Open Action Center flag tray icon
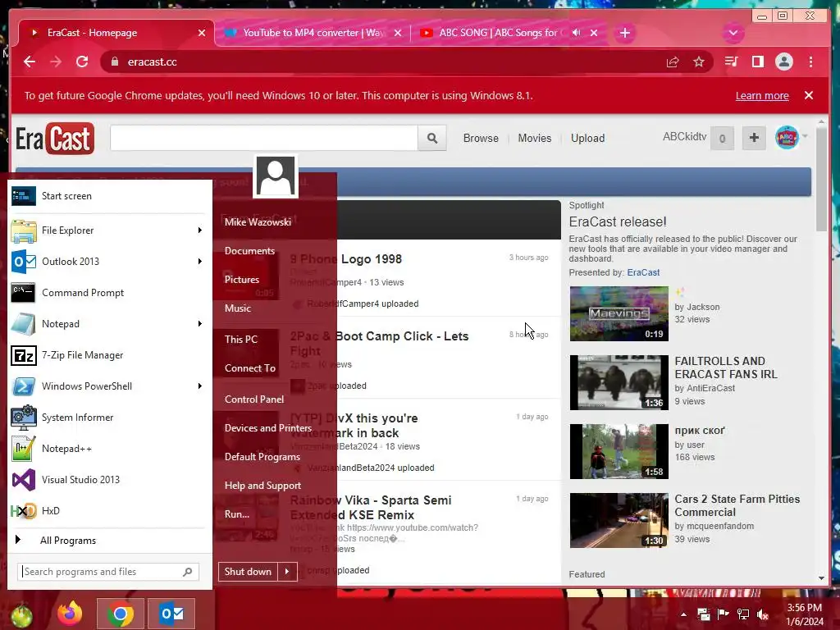Screen dimensions: 840x630 tap(724, 614)
